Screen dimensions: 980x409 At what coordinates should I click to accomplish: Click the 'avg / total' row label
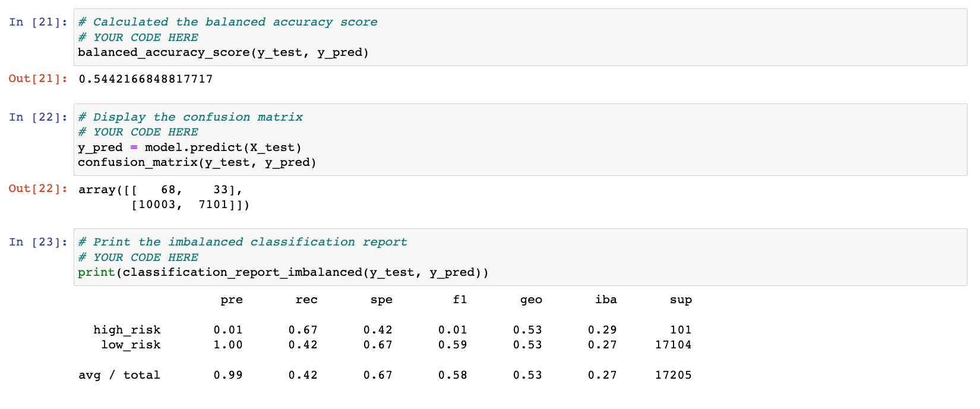tap(119, 375)
